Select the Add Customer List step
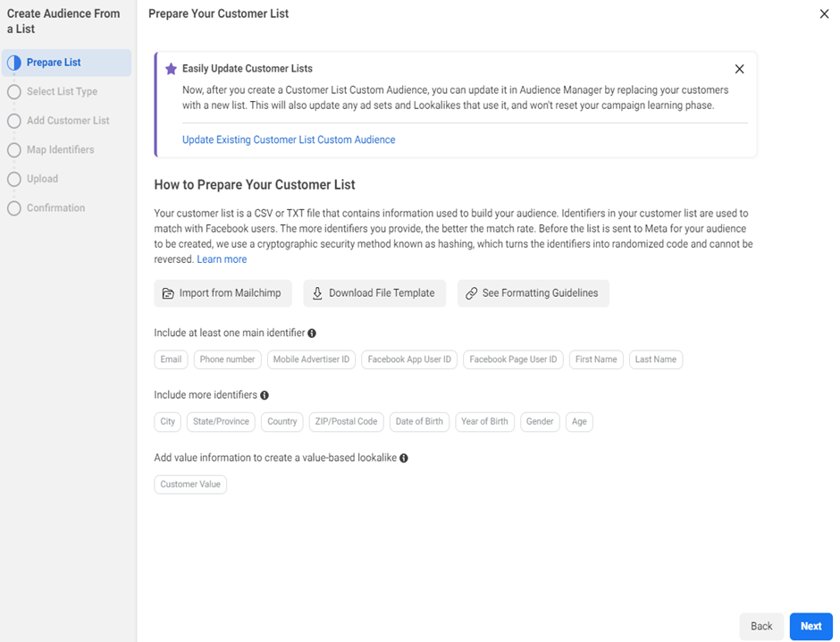Image resolution: width=840 pixels, height=642 pixels. pos(67,121)
